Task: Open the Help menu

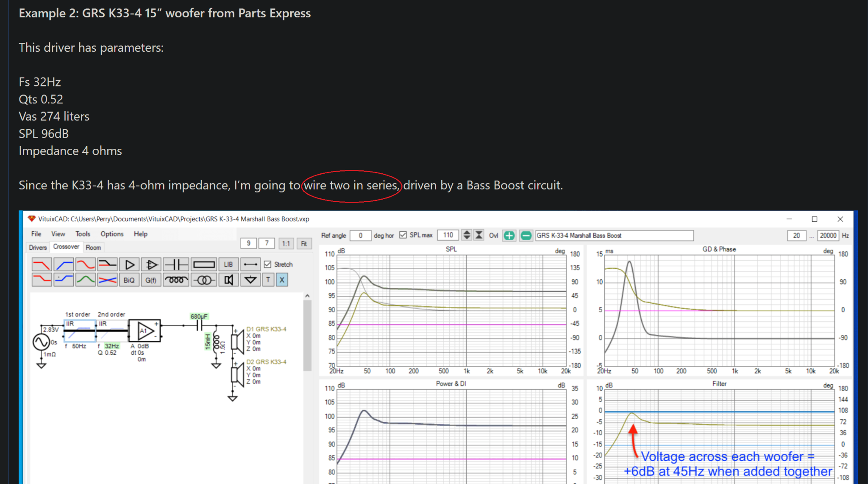Action: point(141,234)
